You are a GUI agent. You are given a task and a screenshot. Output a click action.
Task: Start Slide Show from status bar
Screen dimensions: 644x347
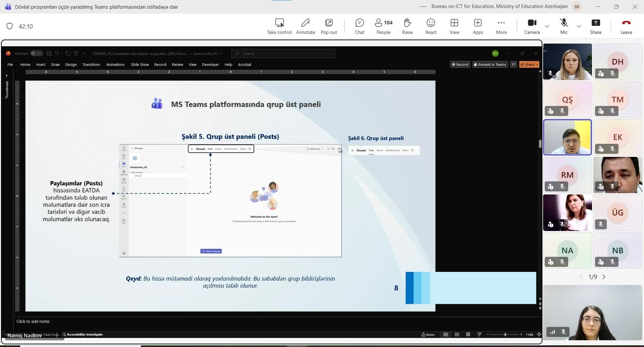point(479,335)
